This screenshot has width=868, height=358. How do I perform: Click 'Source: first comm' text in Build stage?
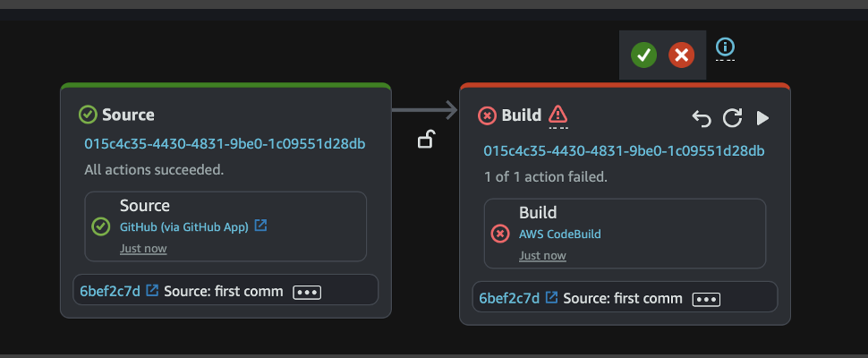tap(623, 298)
